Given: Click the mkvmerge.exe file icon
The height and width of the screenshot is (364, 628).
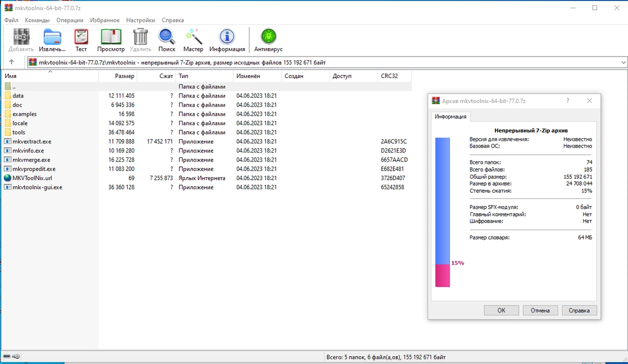Looking at the screenshot, I should [x=7, y=160].
